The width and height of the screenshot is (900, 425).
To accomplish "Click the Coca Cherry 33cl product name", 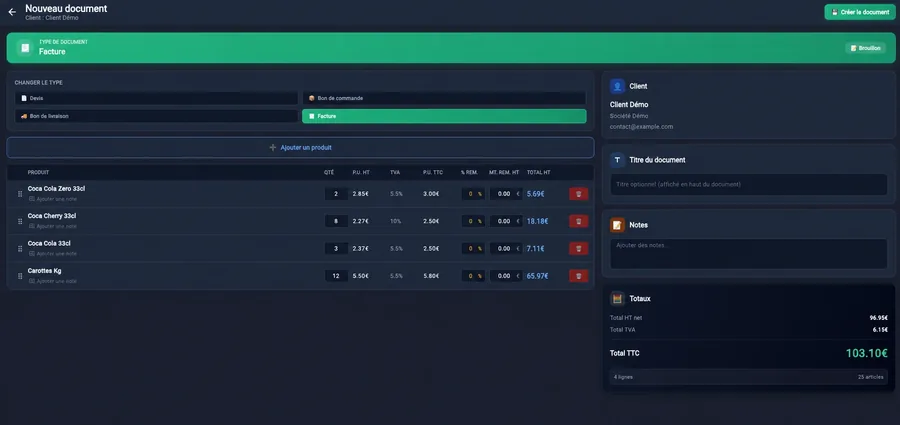I will point(52,216).
